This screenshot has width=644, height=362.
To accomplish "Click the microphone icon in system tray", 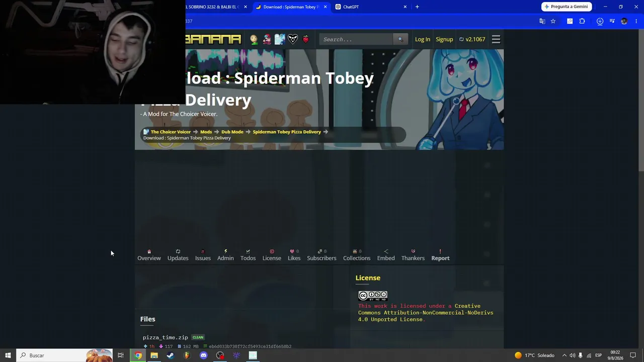I will (x=581, y=355).
